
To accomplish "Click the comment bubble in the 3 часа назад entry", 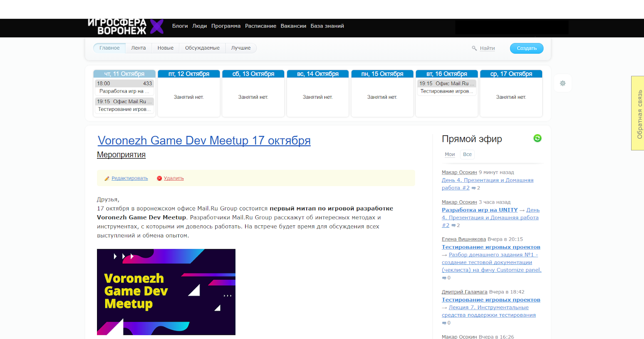I will pos(454,226).
